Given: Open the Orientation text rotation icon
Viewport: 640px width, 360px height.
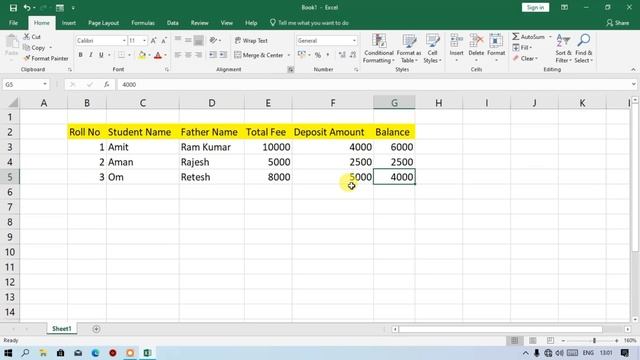Looking at the screenshot, I should 213,40.
